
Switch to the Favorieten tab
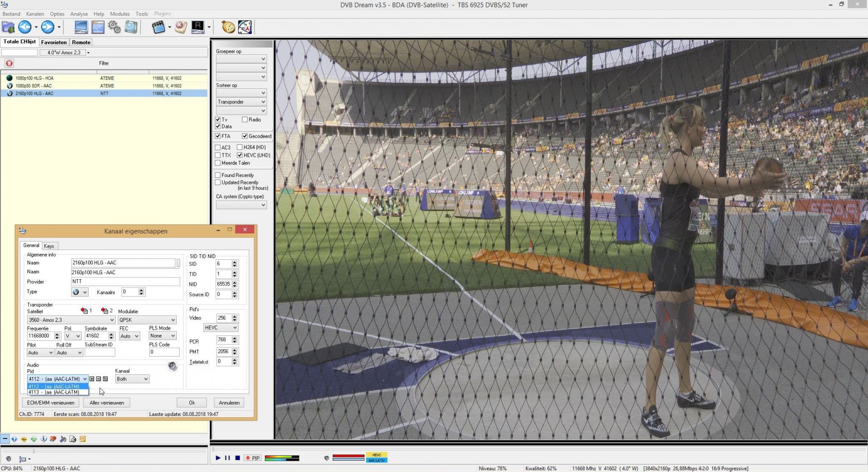pos(53,42)
